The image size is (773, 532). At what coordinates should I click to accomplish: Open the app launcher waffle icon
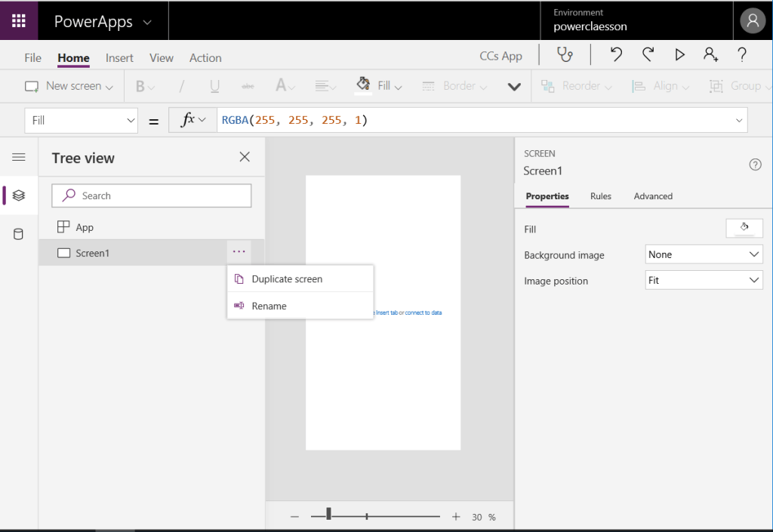tap(19, 20)
